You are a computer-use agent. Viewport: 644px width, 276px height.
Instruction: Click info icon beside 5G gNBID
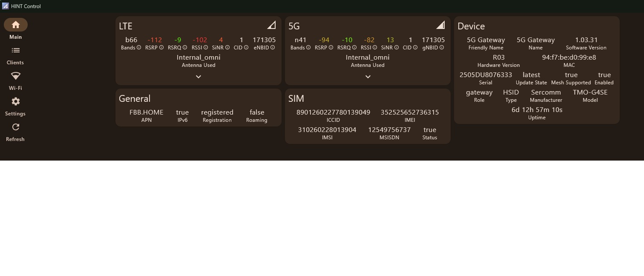(x=442, y=48)
